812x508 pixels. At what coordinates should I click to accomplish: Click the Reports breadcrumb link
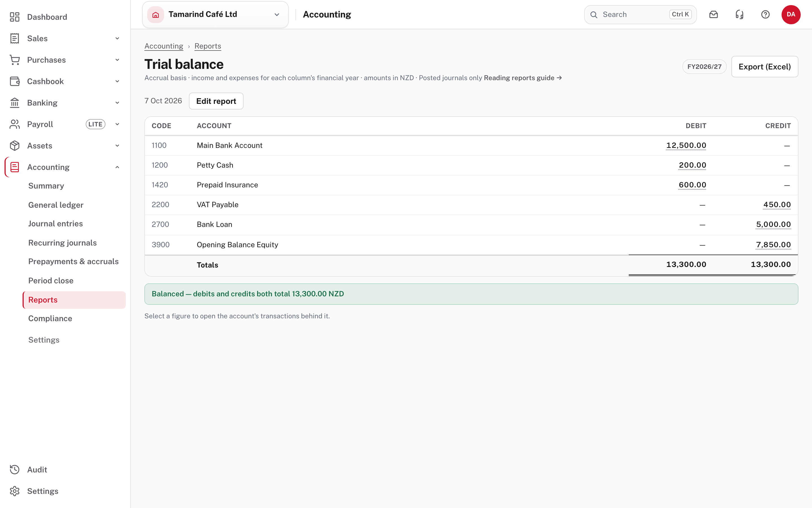click(x=208, y=46)
